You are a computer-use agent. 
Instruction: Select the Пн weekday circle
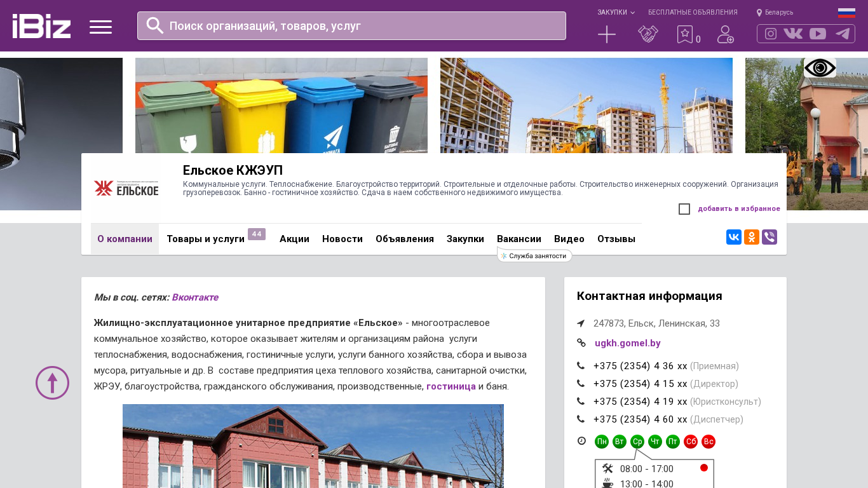click(602, 442)
